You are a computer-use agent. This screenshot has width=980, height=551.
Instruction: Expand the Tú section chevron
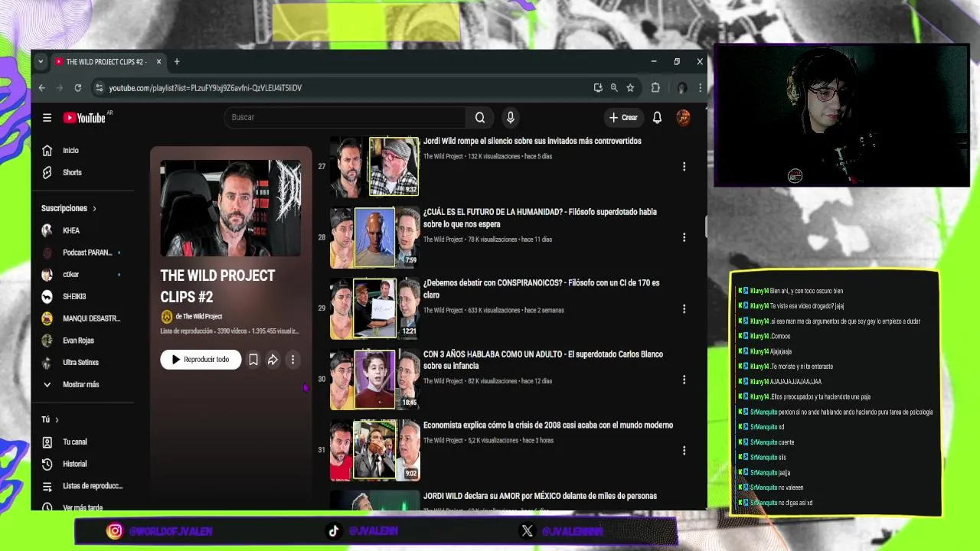pos(57,419)
